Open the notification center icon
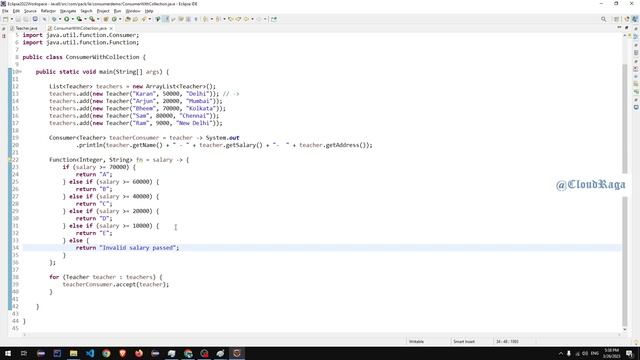The image size is (640, 360). point(630,353)
